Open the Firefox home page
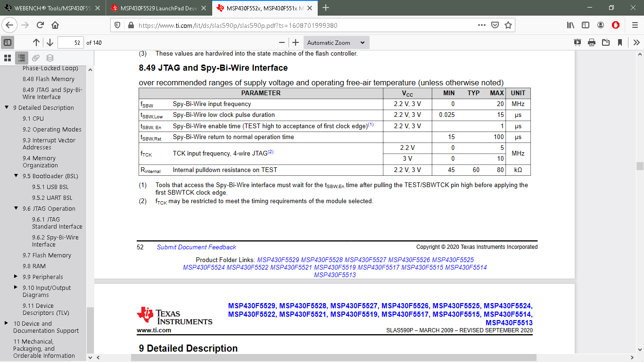This screenshot has height=362, width=644. coord(55,25)
